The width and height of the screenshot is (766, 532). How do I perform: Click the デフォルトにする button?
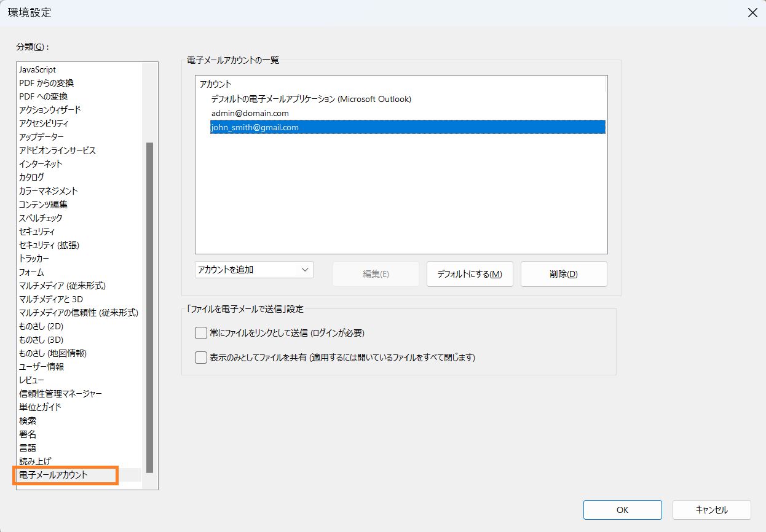tap(470, 273)
